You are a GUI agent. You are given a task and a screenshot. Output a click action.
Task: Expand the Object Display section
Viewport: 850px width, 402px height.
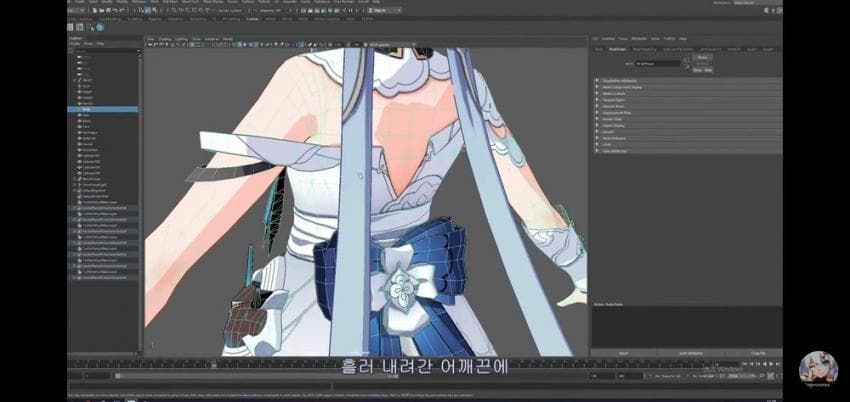(687, 126)
